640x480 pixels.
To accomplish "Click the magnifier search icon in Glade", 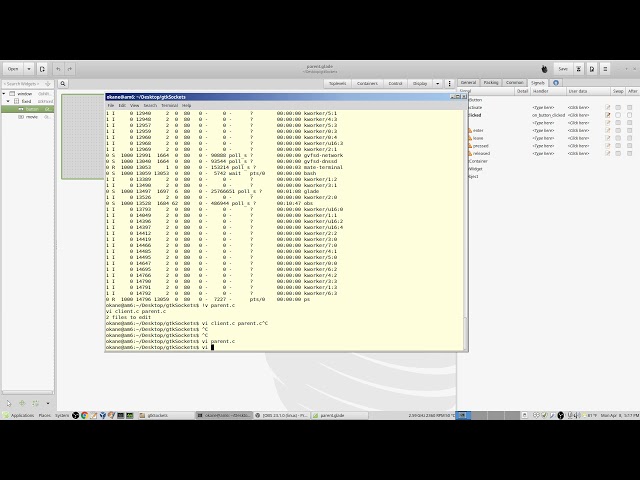I will click(63, 84).
